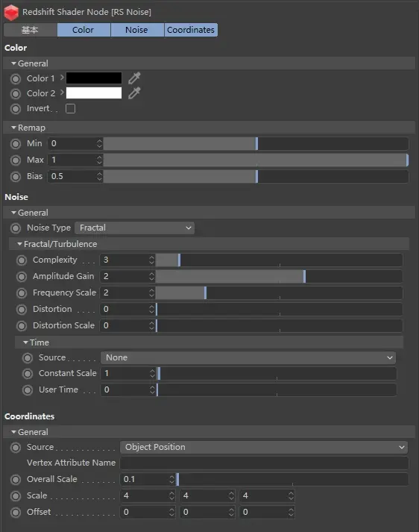
Task: Switch to the 基本 tab
Action: click(30, 30)
